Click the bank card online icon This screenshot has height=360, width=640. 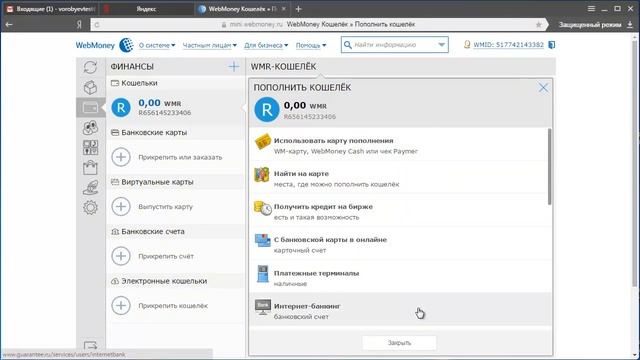point(262,241)
